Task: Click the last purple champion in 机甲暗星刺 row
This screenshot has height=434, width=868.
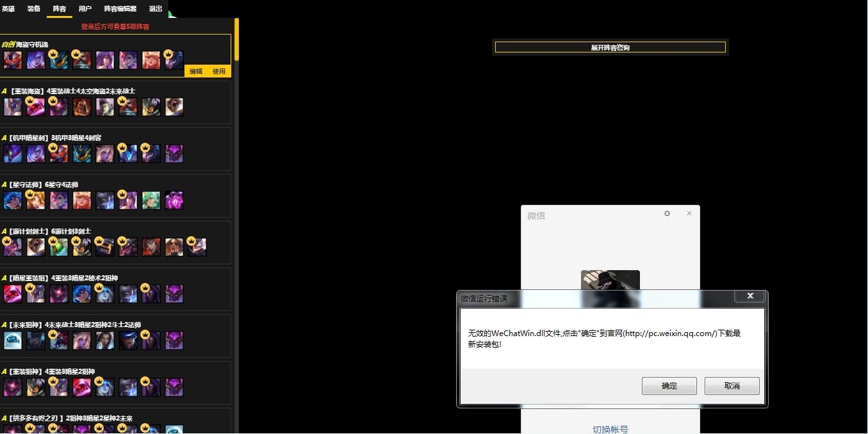Action: point(174,154)
